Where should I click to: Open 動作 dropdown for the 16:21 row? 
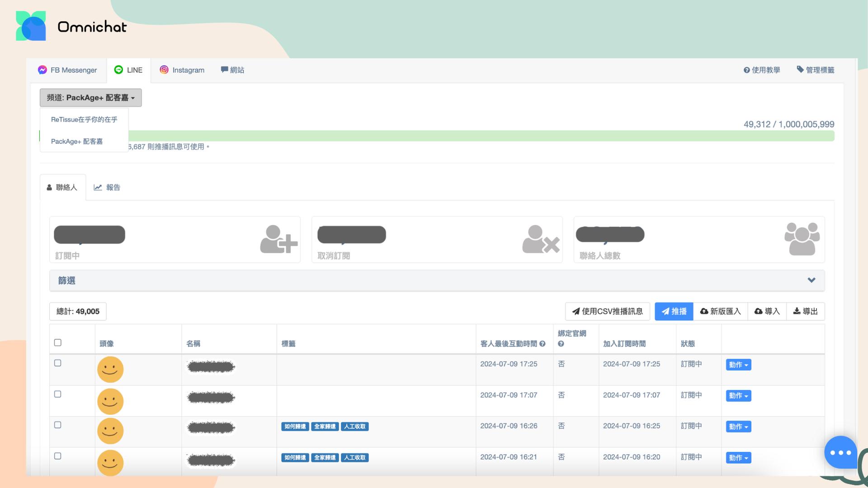tap(739, 458)
